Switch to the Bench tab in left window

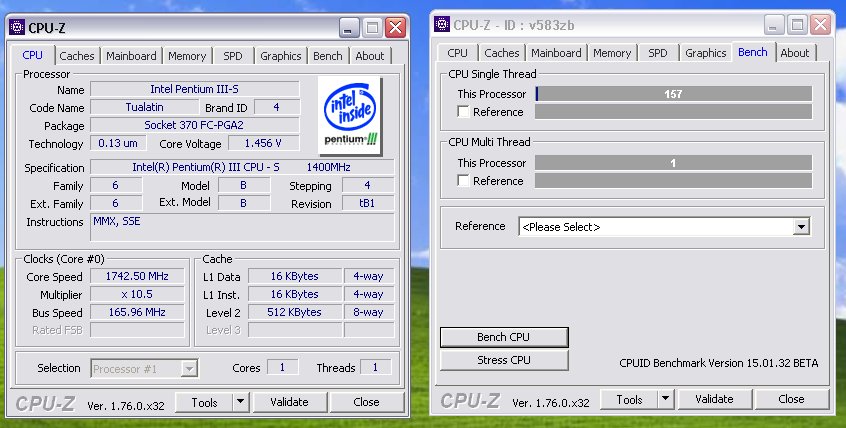pyautogui.click(x=328, y=56)
